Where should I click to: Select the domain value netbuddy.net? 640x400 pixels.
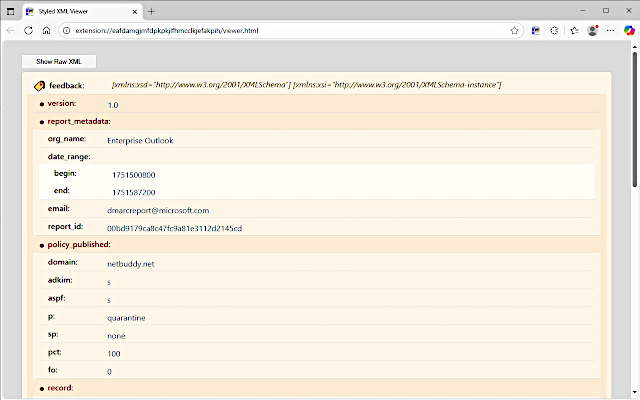[x=131, y=264]
